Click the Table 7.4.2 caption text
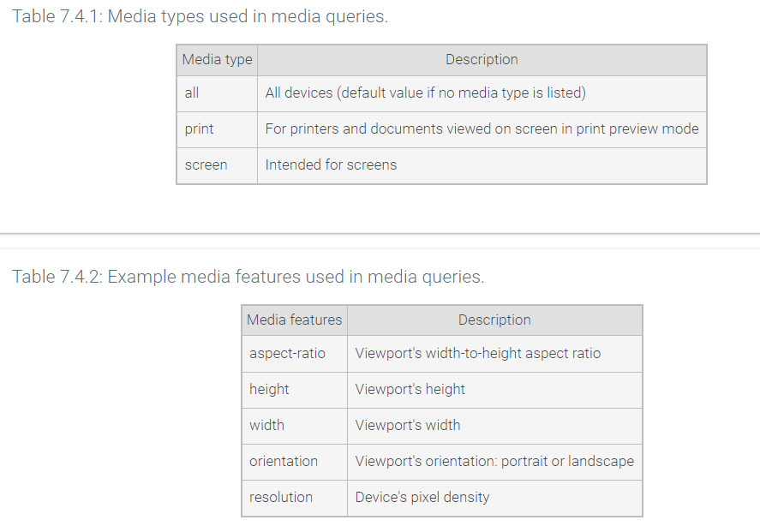 pyautogui.click(x=248, y=277)
